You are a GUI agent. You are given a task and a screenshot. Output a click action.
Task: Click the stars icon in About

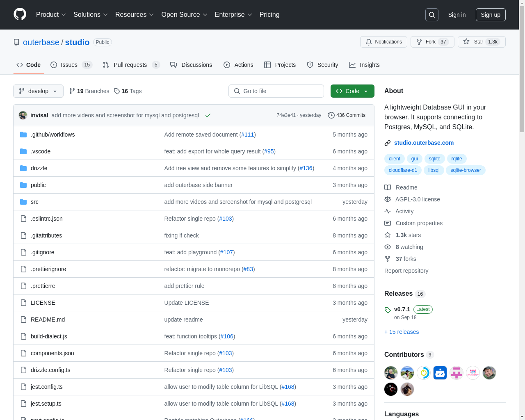point(388,235)
